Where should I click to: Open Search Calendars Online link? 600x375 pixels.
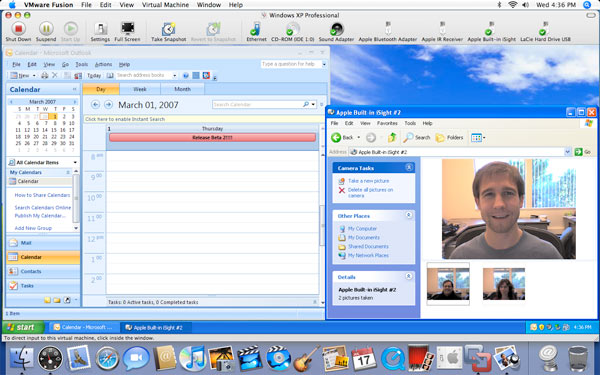click(42, 207)
